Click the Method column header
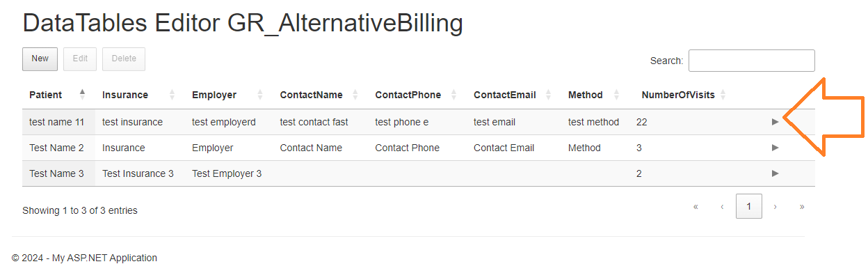The width and height of the screenshot is (868, 264). (x=586, y=95)
